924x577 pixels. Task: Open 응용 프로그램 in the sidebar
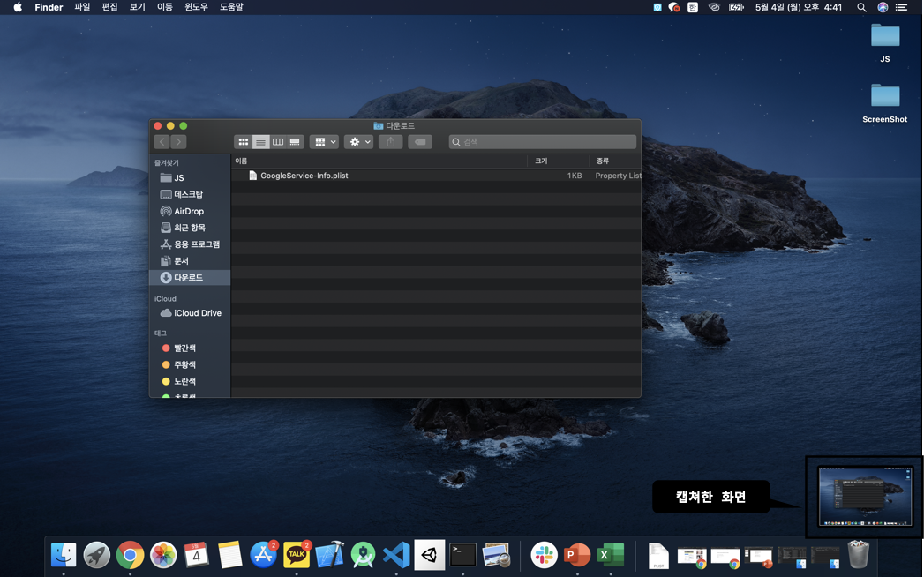click(190, 244)
